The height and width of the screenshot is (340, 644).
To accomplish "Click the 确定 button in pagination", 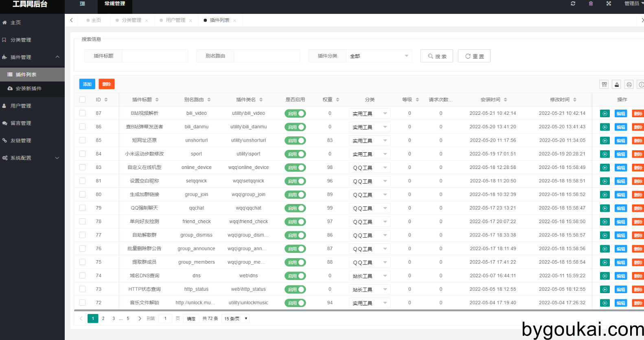I will (191, 318).
